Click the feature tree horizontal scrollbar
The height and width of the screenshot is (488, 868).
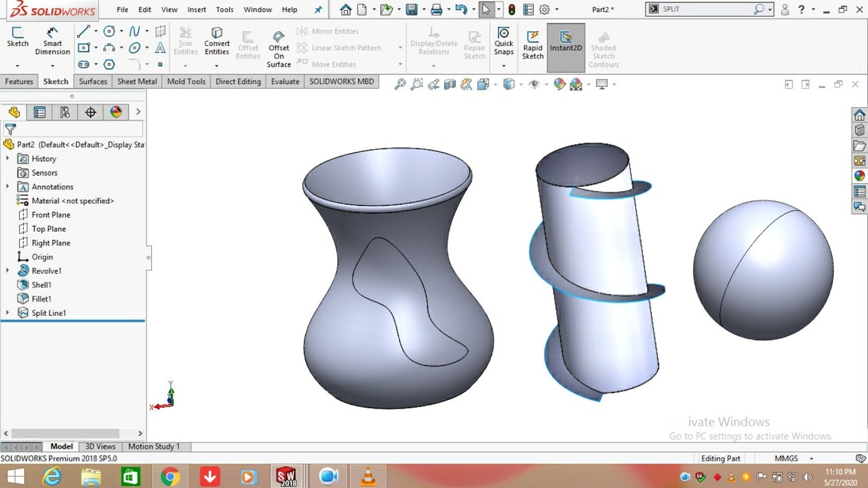pos(66,433)
